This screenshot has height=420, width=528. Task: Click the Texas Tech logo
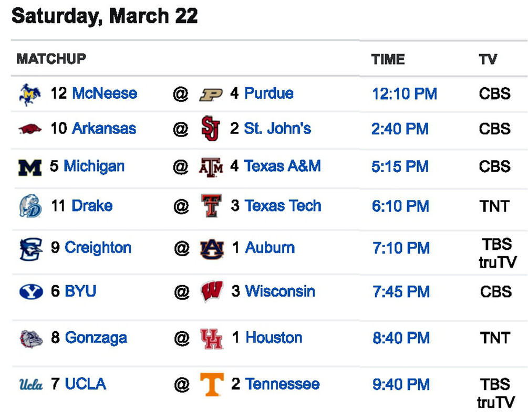211,205
